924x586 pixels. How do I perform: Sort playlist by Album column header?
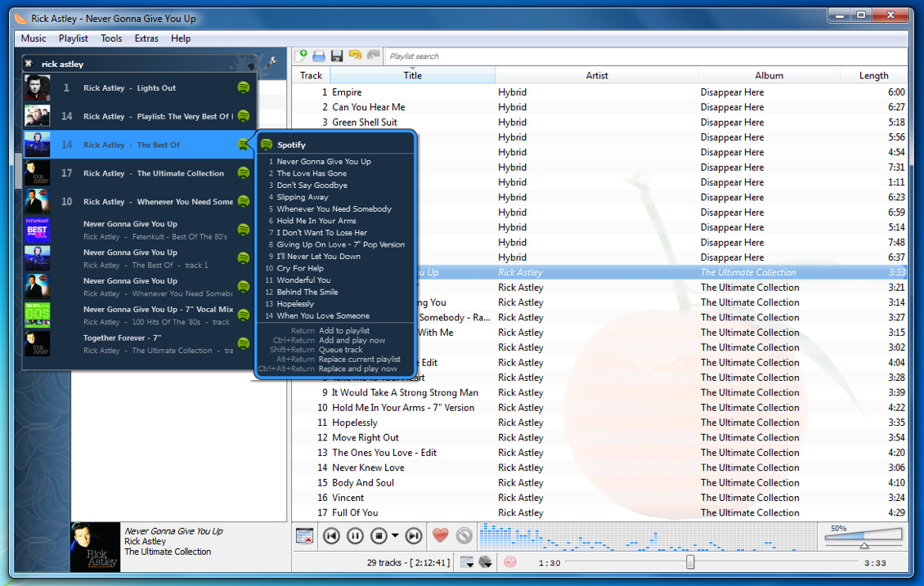(x=769, y=75)
